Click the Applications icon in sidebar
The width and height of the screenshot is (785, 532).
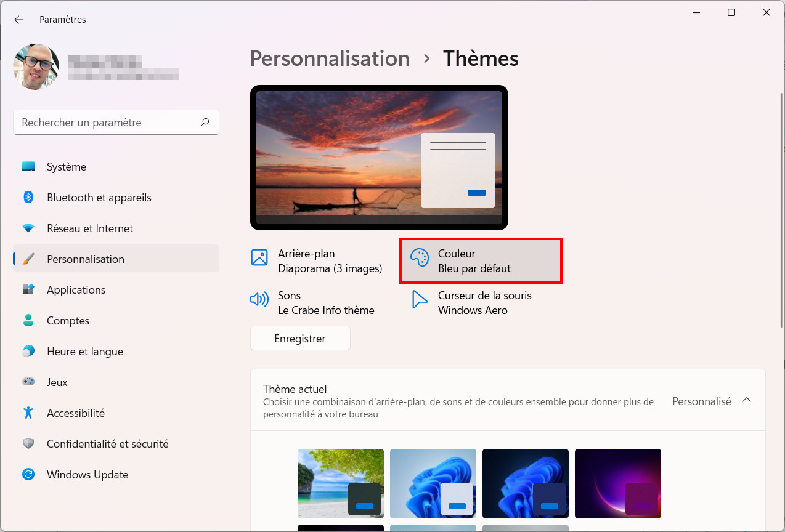[x=28, y=290]
